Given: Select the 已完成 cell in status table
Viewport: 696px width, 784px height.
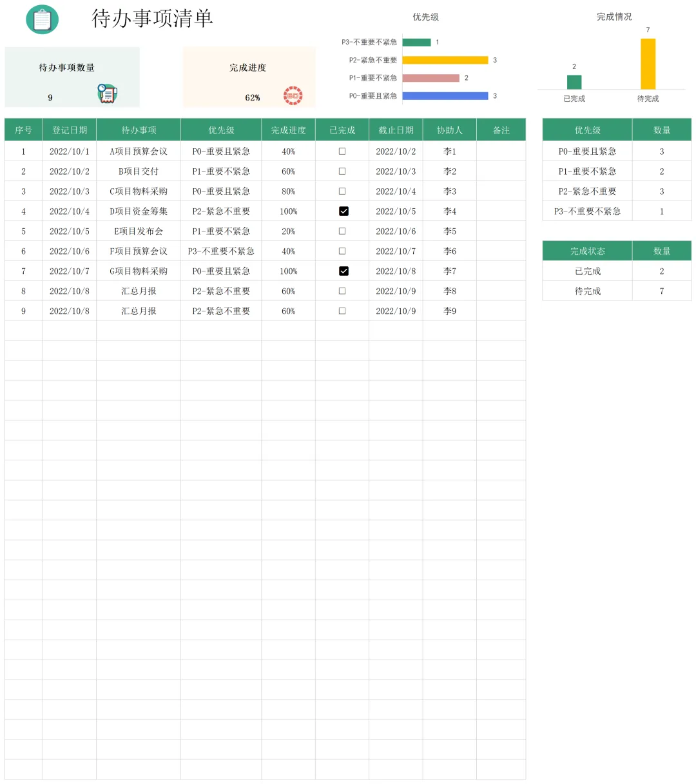Looking at the screenshot, I should point(588,271).
